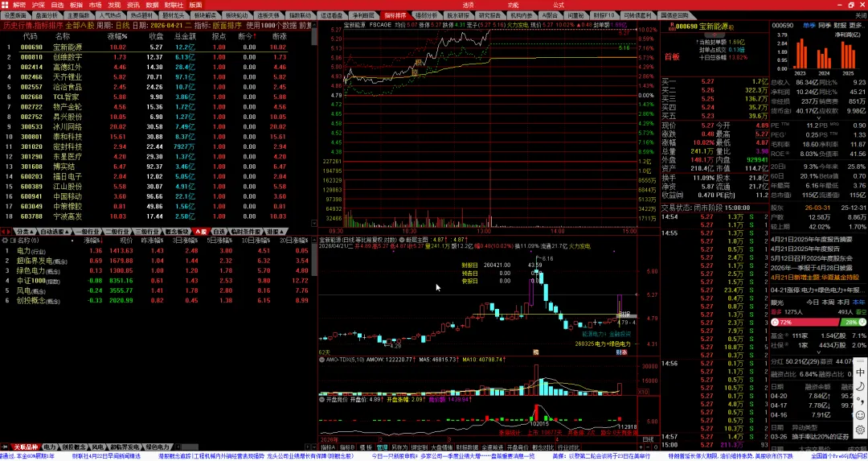Viewport: 868px width, 461px height.
Task: Click the 设置版面 button
Action: coord(15,15)
